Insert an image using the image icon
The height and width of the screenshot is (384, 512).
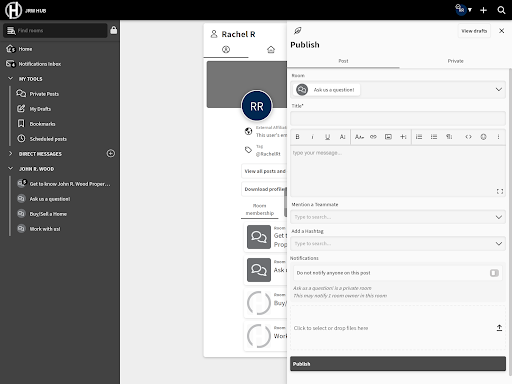(388, 137)
